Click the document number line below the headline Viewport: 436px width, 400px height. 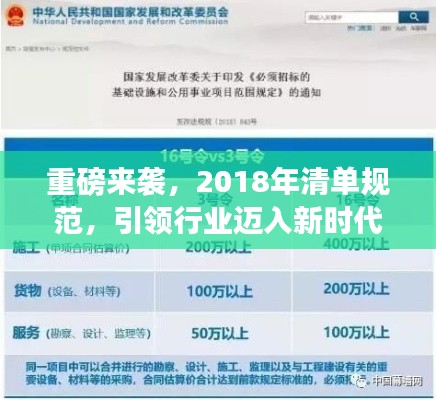(x=217, y=122)
